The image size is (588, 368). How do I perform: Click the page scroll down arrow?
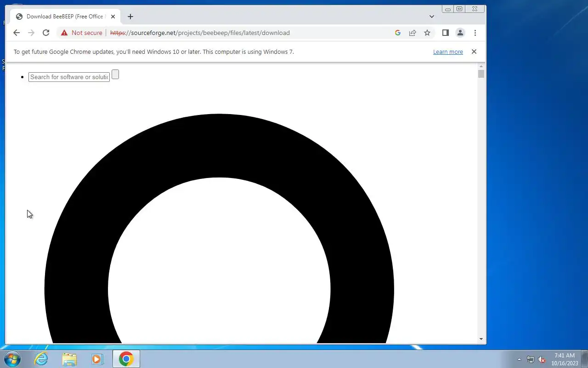point(481,339)
